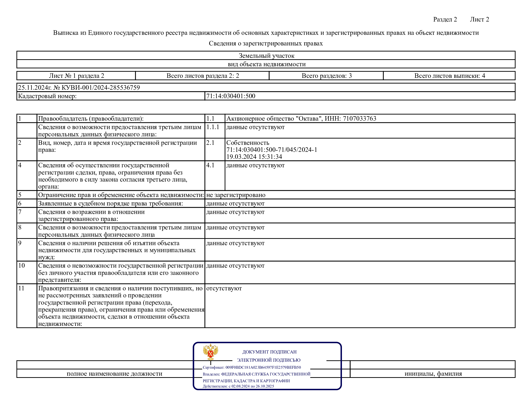Screen dimensions: 532x411
Task: Click the 'инициалы, фамилия' signature cell
Action: 433,374
